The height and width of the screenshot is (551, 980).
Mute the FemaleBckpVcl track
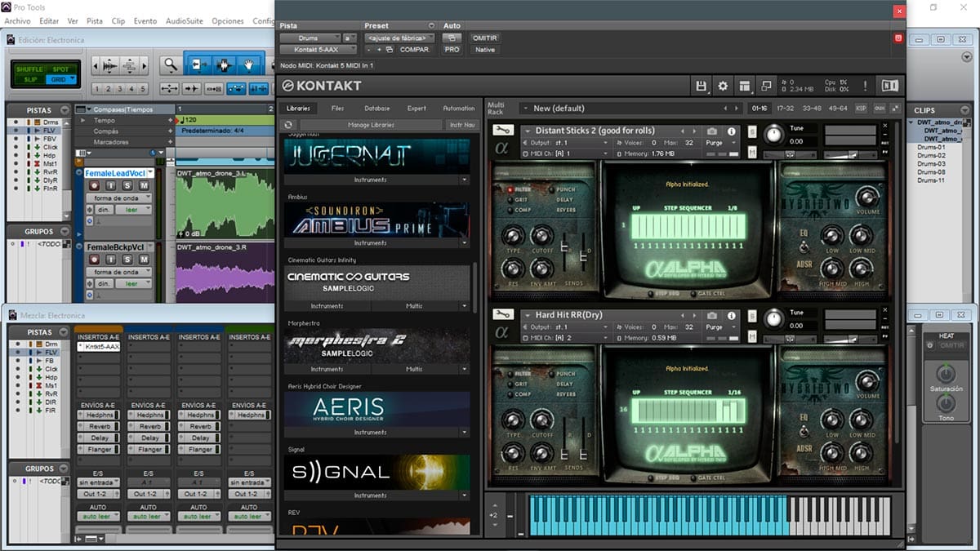click(145, 260)
